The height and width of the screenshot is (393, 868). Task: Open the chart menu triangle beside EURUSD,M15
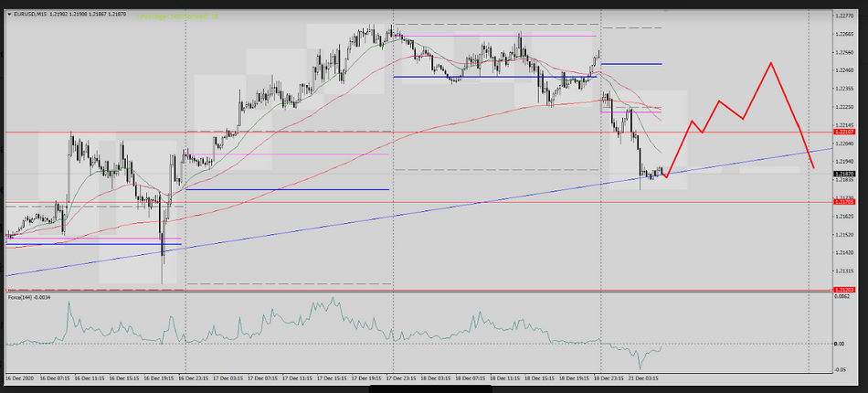tap(8, 16)
